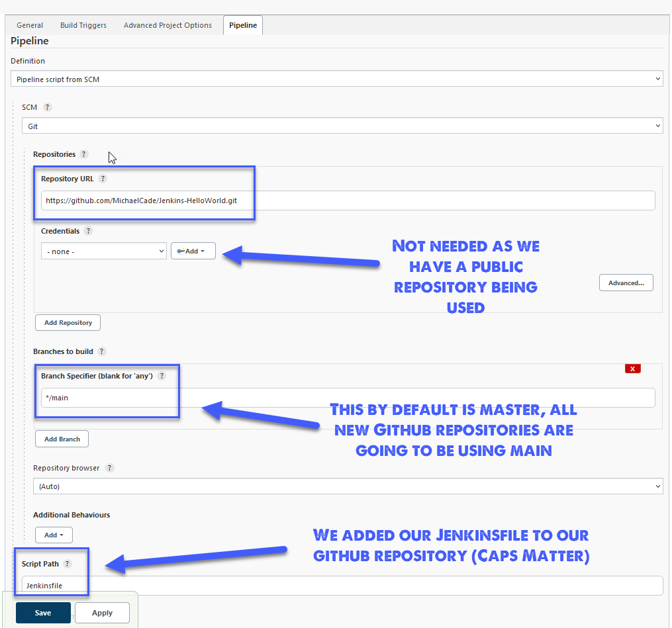Click help icon beside Script Path
Viewport: 672px width, 628px height.
coord(68,564)
